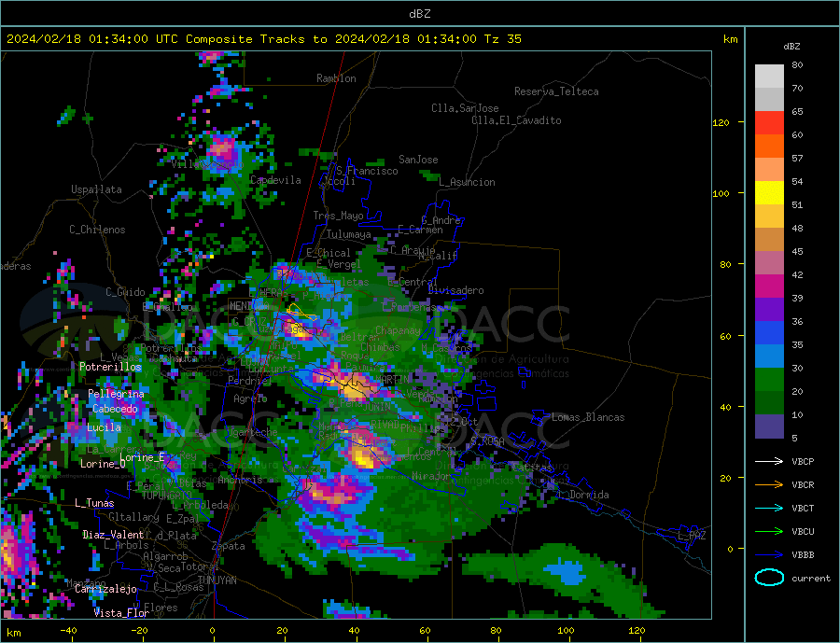Click the Cabecedo map label
This screenshot has height=643, width=840.
coord(115,409)
